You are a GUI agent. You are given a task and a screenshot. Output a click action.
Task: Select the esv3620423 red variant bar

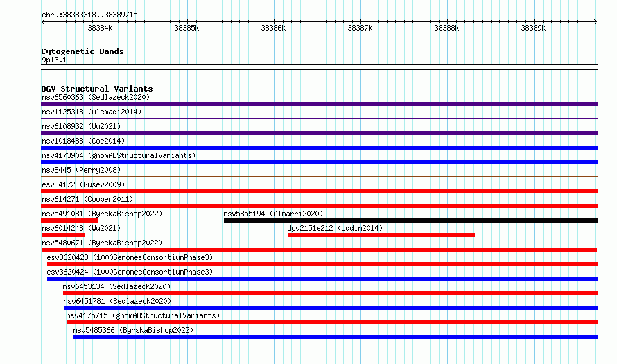pyautogui.click(x=322, y=264)
